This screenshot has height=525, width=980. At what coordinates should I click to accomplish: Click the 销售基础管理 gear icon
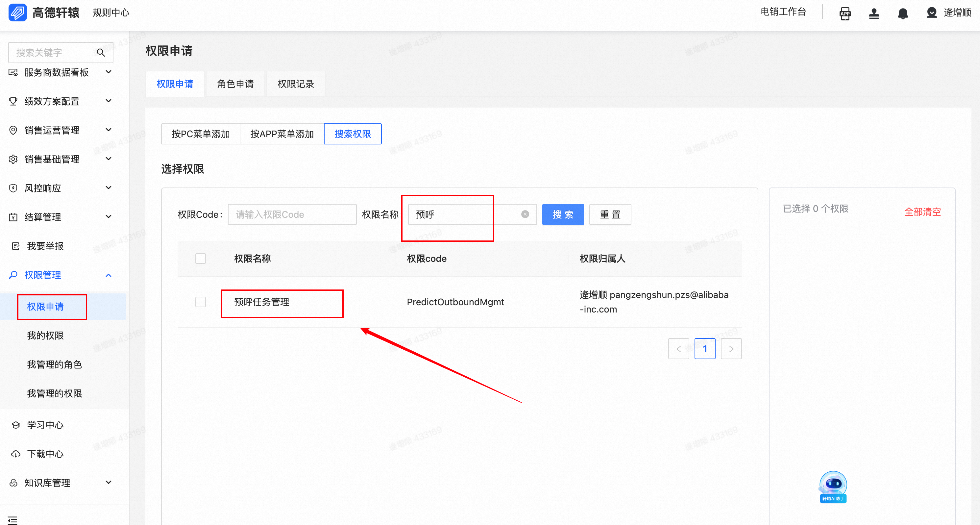13,159
